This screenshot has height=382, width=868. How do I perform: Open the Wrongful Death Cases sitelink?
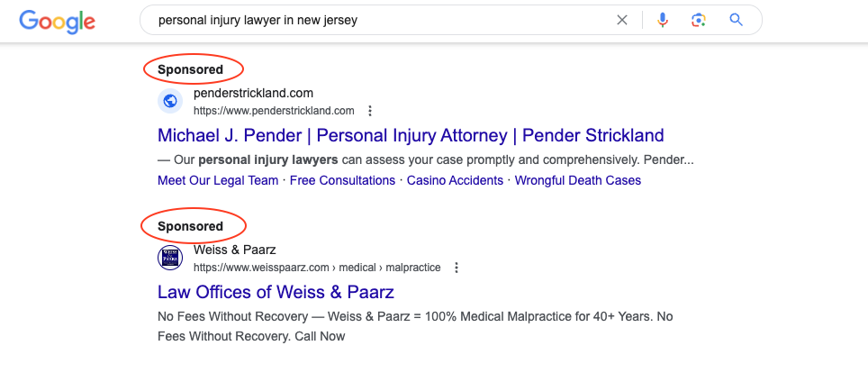coord(578,180)
